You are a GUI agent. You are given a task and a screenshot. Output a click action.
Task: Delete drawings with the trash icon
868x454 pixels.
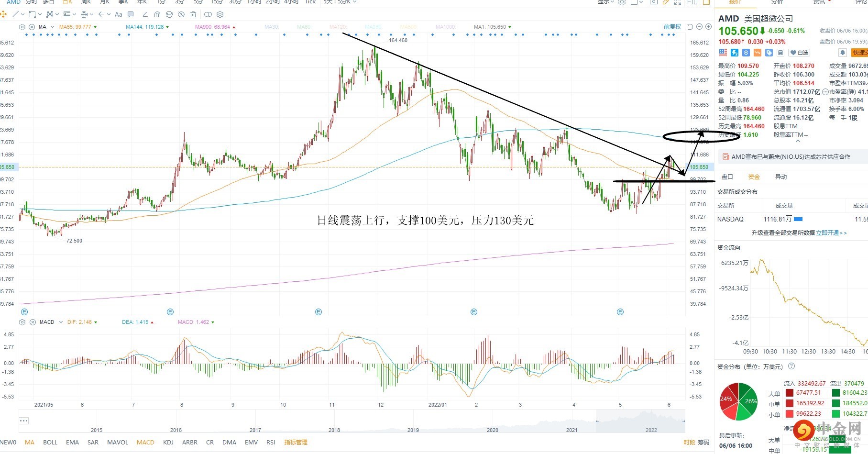click(193, 14)
